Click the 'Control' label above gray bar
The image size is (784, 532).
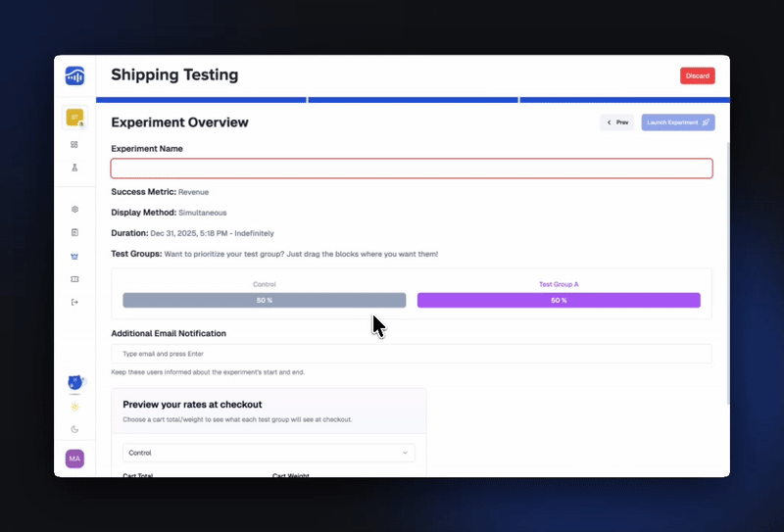(x=264, y=284)
